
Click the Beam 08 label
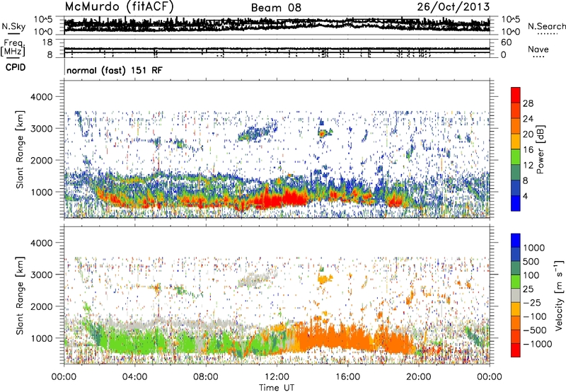pyautogui.click(x=276, y=8)
